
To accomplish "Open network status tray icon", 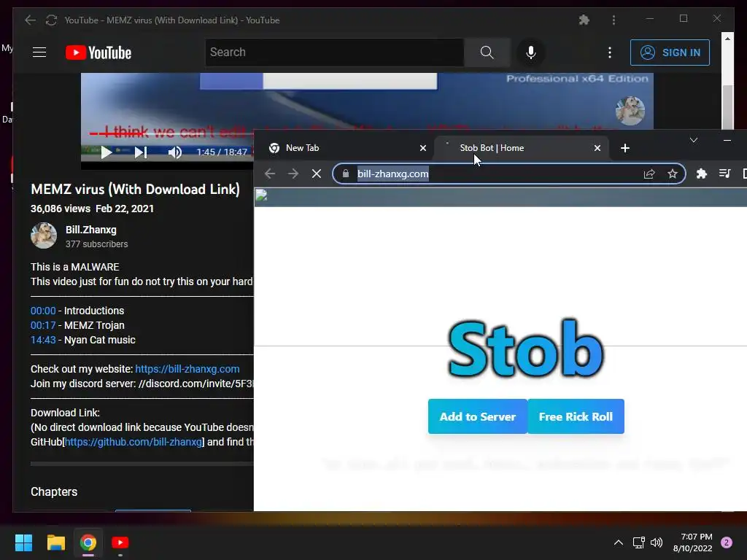I will pyautogui.click(x=638, y=542).
